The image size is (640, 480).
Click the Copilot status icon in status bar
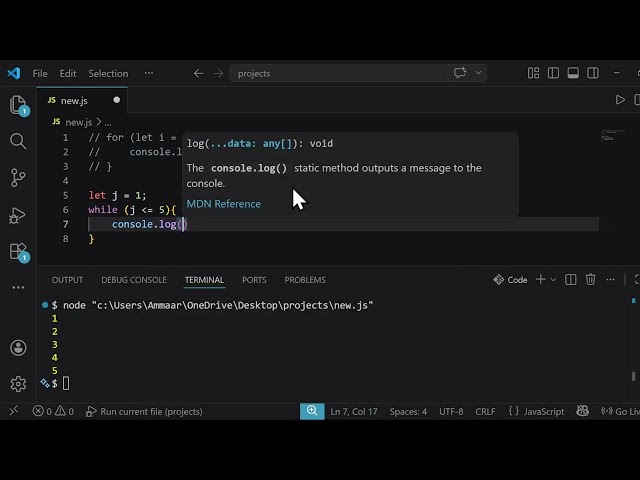[x=582, y=411]
